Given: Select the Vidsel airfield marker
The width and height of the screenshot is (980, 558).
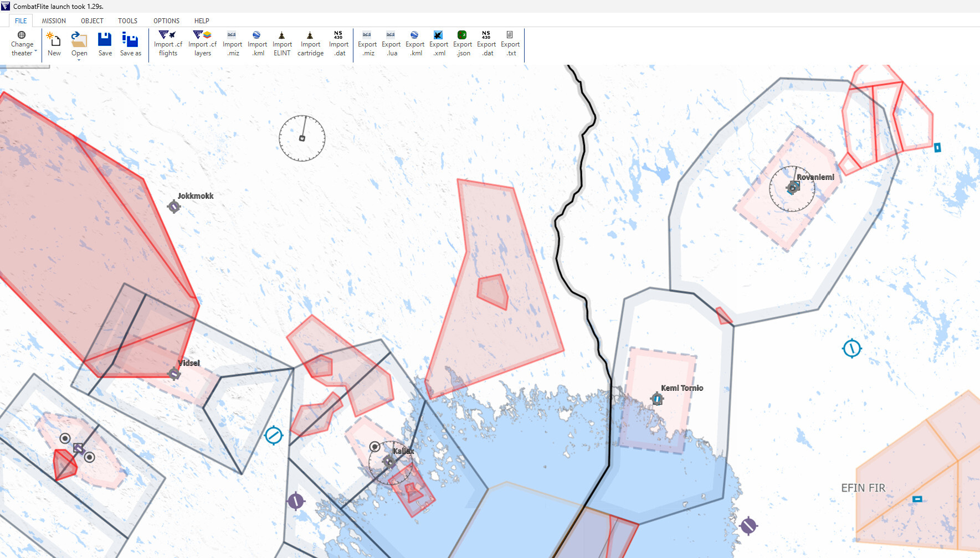Looking at the screenshot, I should tap(174, 374).
